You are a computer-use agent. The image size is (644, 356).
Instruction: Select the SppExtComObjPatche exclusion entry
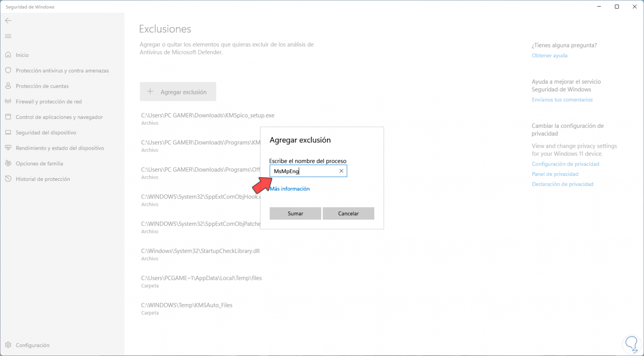[x=200, y=227]
